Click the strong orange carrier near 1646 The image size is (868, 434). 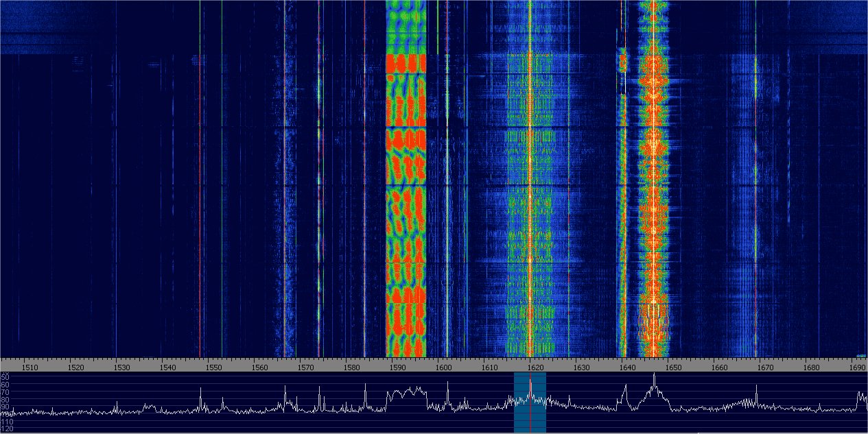654,206
